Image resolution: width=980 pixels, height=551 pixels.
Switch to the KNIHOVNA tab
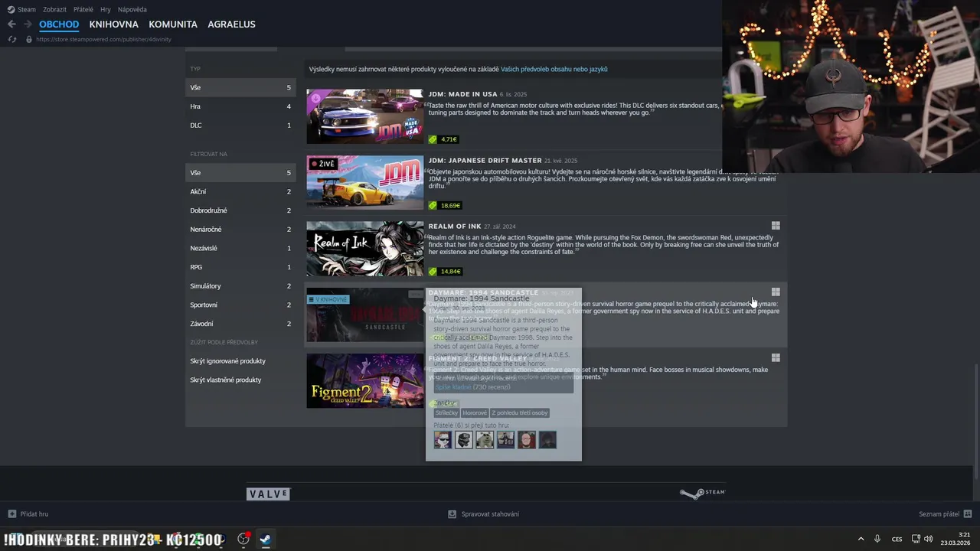(x=113, y=24)
